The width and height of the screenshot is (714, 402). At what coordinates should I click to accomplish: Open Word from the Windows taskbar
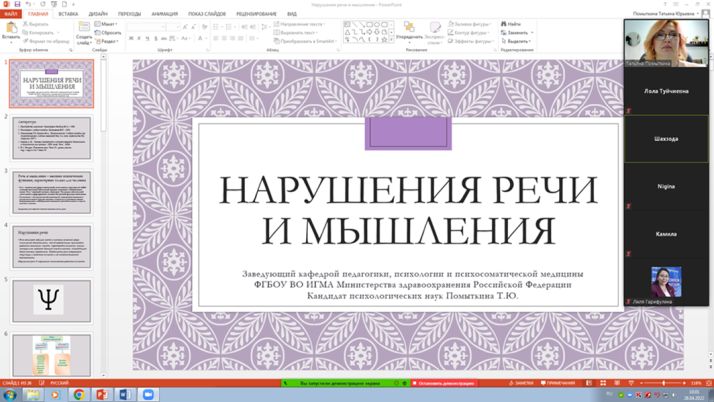tap(124, 394)
